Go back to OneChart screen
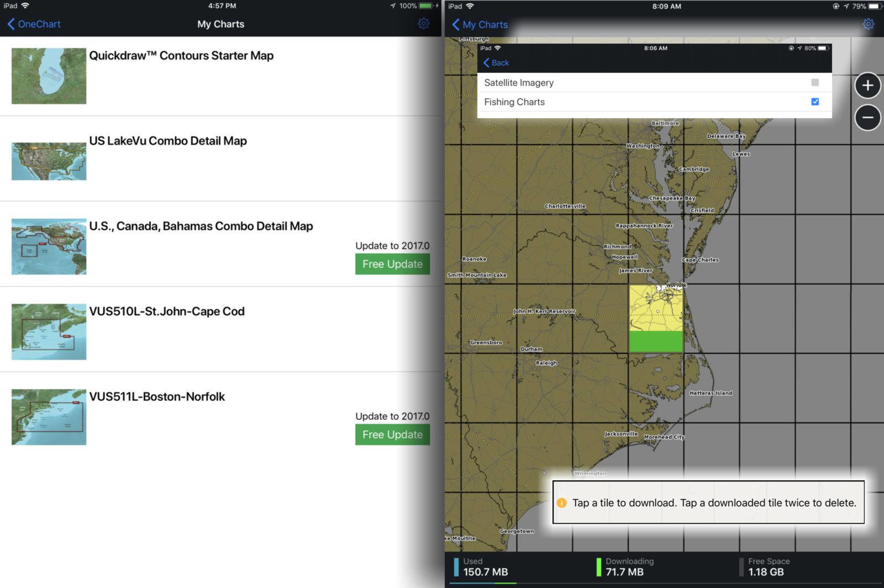The width and height of the screenshot is (884, 588). click(34, 24)
